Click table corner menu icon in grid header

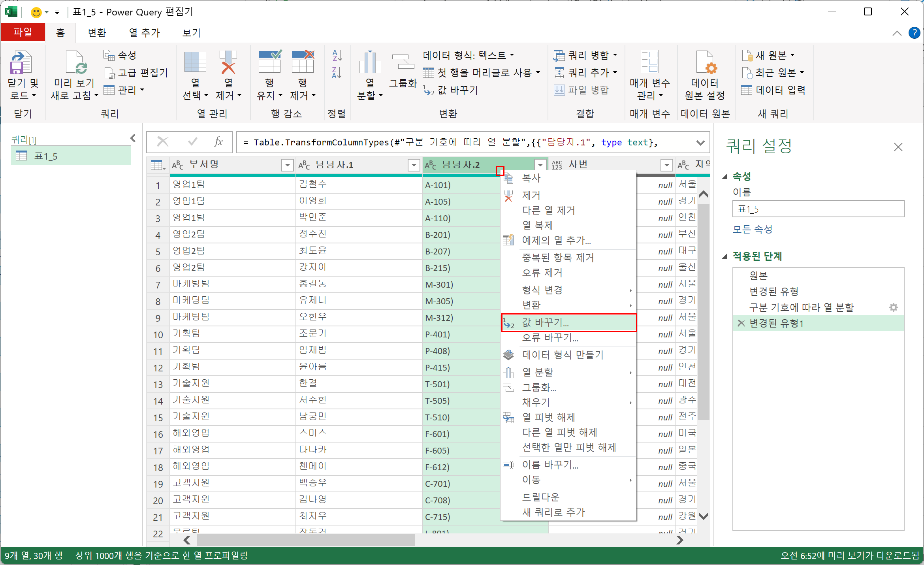pos(158,165)
